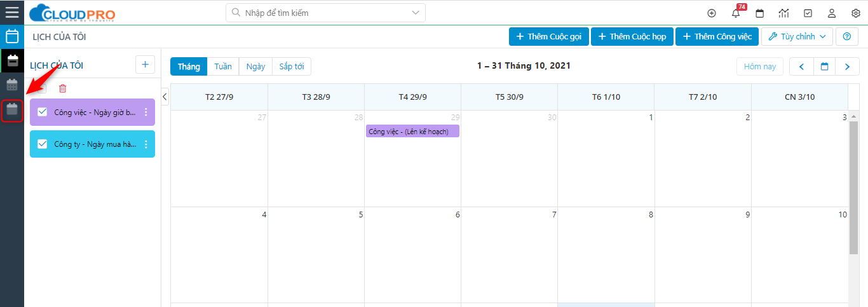Open the reports chart icon in header
This screenshot has width=868, height=307.
[783, 13]
